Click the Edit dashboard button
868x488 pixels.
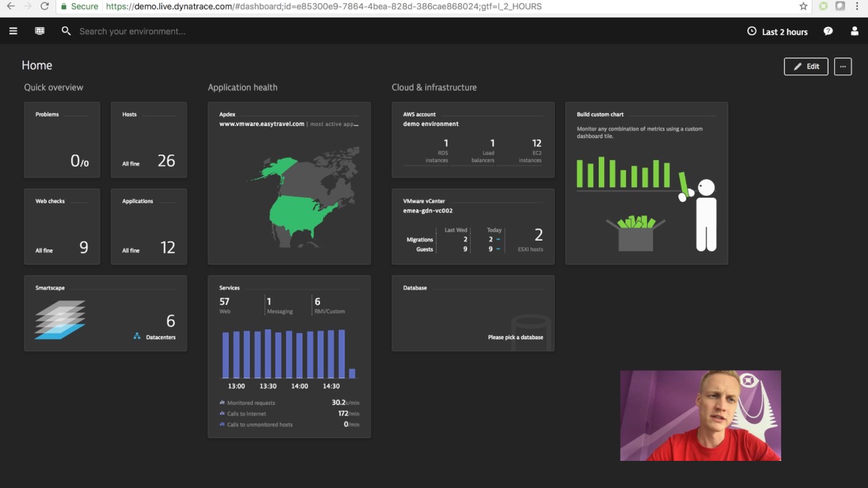click(806, 66)
